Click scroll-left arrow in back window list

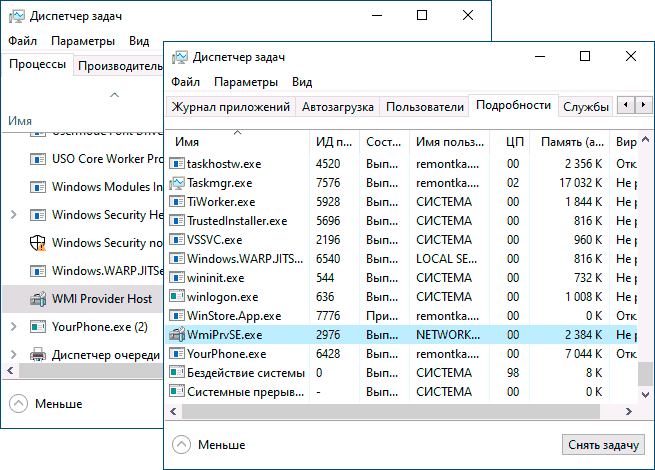click(x=10, y=370)
